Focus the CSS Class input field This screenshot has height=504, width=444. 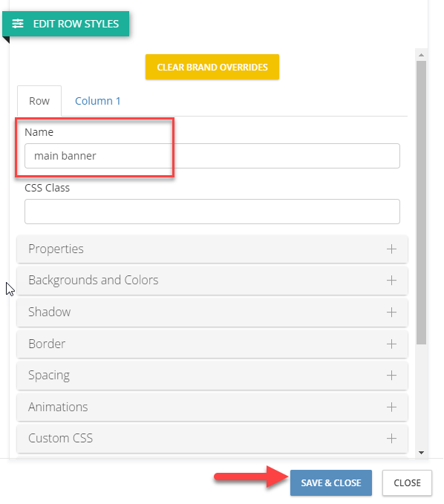click(212, 212)
